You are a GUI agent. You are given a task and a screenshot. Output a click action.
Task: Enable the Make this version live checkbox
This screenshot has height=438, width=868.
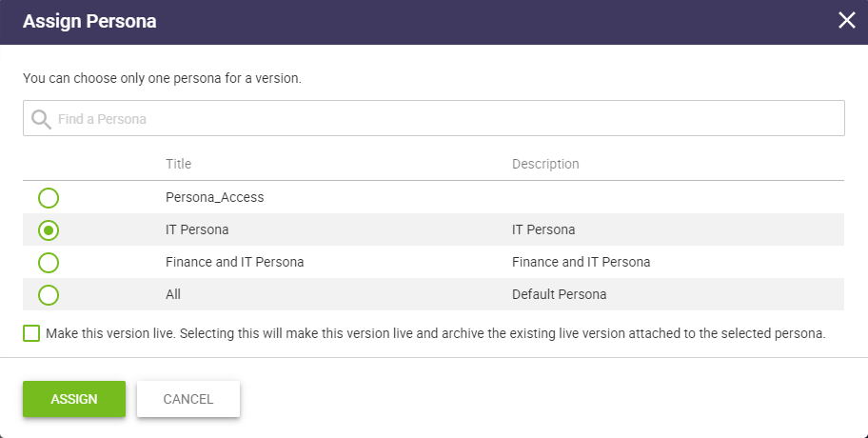(31, 334)
